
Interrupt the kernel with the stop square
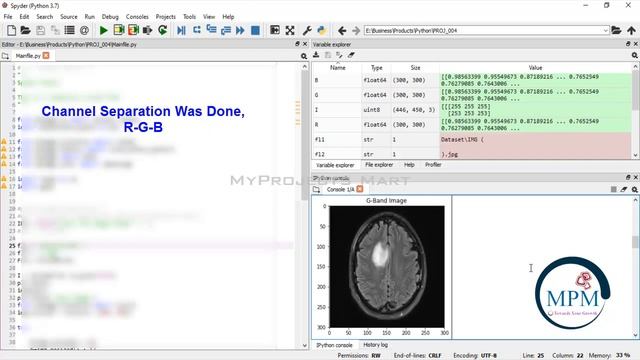pyautogui.click(x=613, y=189)
